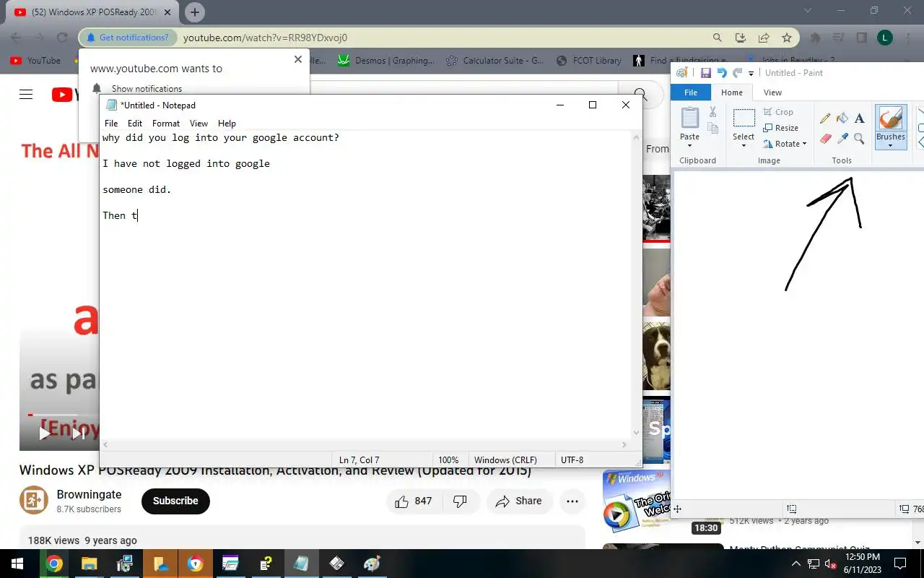Click the Subscribe button on YouTube
924x578 pixels.
click(x=175, y=501)
